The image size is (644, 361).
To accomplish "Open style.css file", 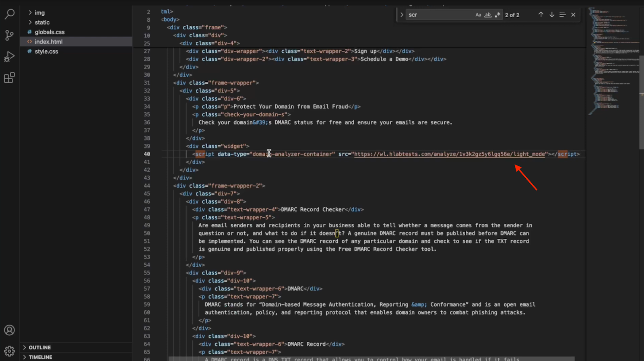I will [x=76, y=51].
